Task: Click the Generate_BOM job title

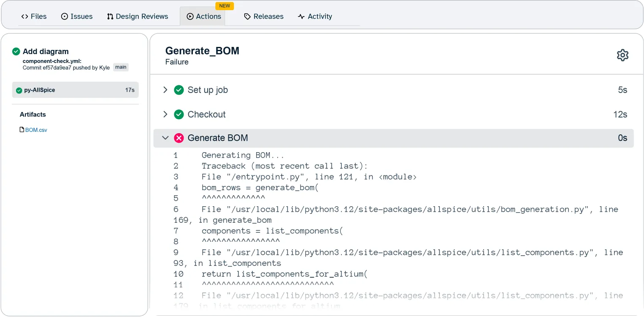Action: (x=202, y=51)
